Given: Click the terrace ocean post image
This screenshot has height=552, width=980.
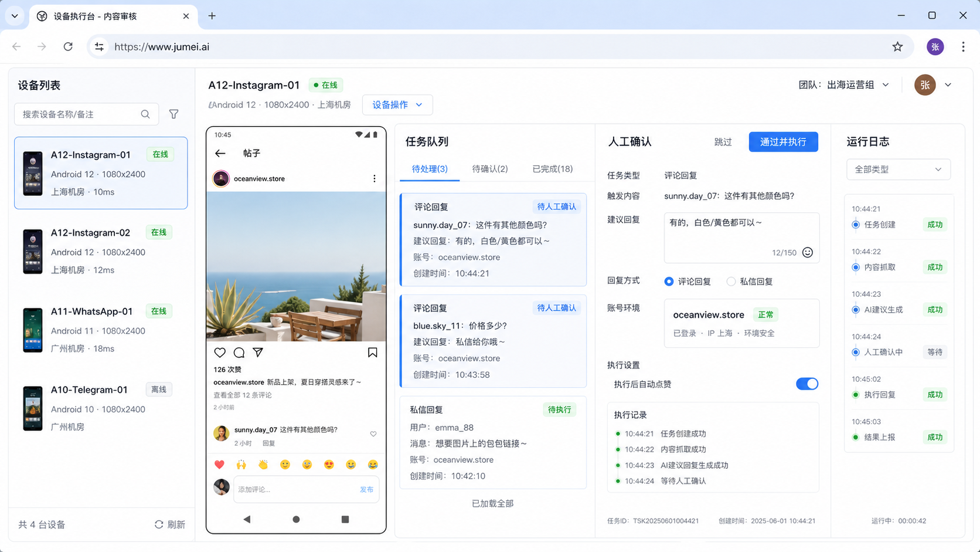Looking at the screenshot, I should tap(296, 266).
